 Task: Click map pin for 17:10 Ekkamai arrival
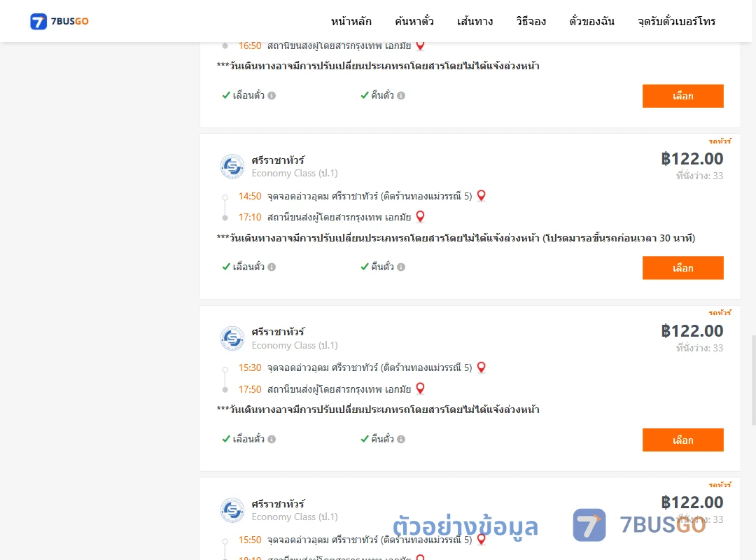pyautogui.click(x=421, y=216)
